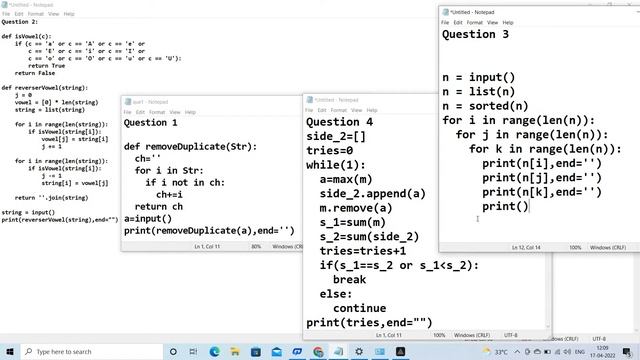The image size is (640, 360).
Task: Open File Explorer from the taskbar
Action: (235, 351)
